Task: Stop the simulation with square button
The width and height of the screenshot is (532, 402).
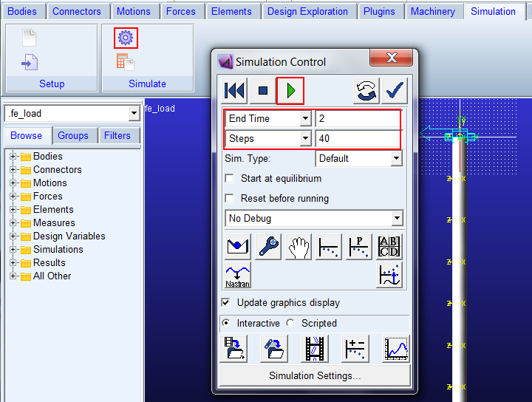Action: pos(262,91)
